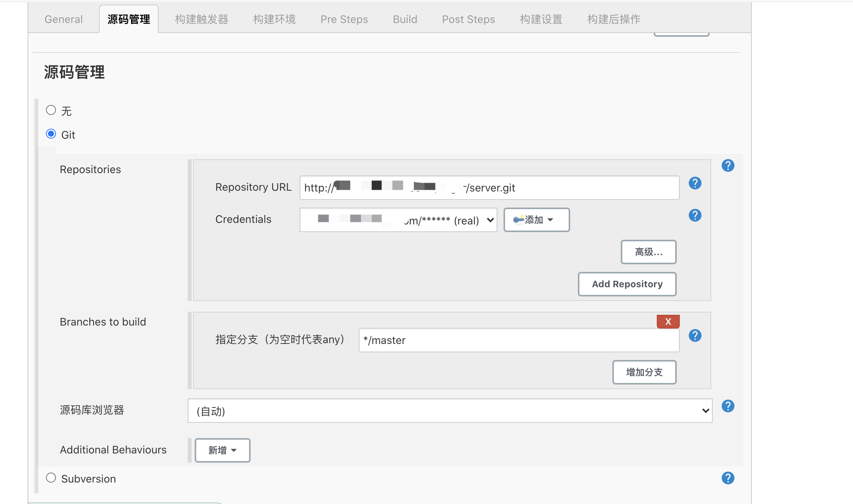Open help for 源码库浏览器 setting
This screenshot has height=504, width=853.
click(728, 406)
